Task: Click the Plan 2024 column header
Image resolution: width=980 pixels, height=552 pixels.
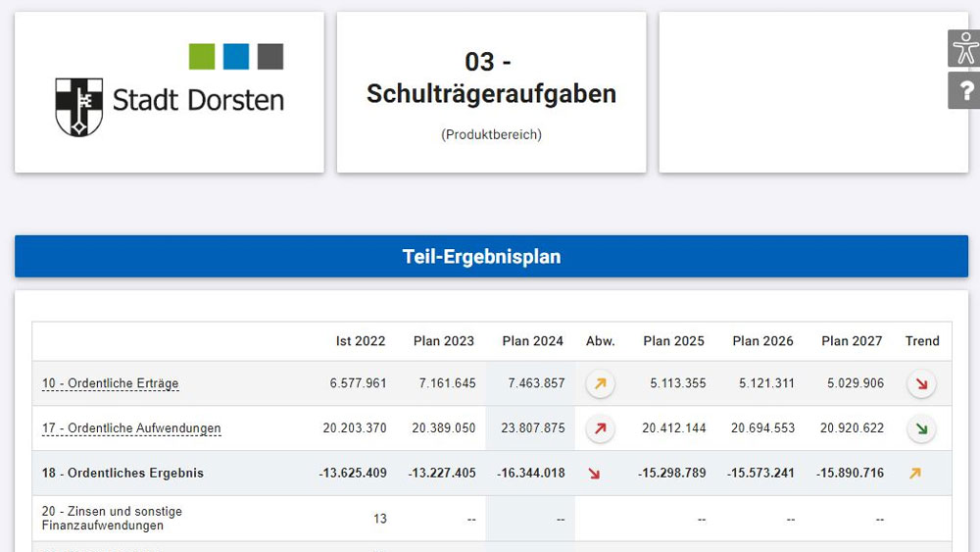Action: (532, 341)
